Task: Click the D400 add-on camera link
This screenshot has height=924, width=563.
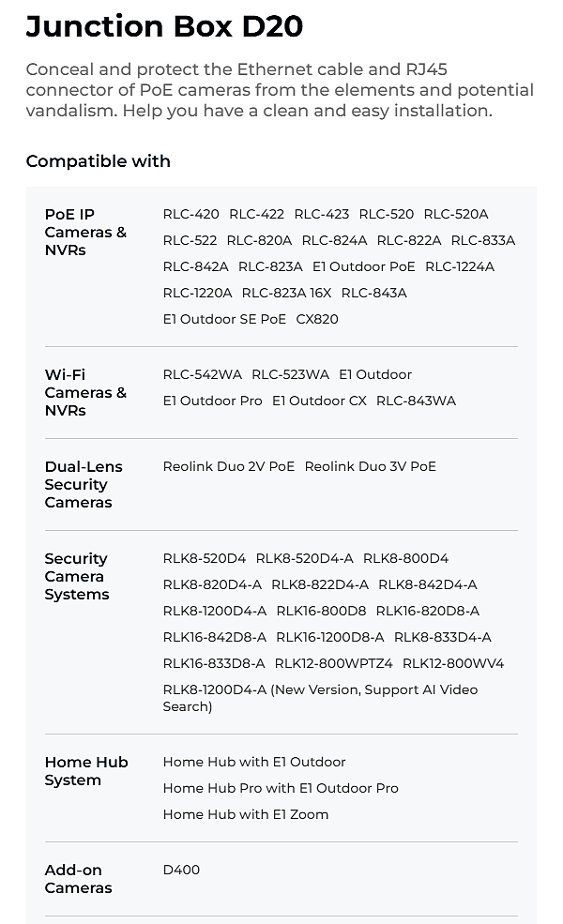Action: pyautogui.click(x=181, y=870)
